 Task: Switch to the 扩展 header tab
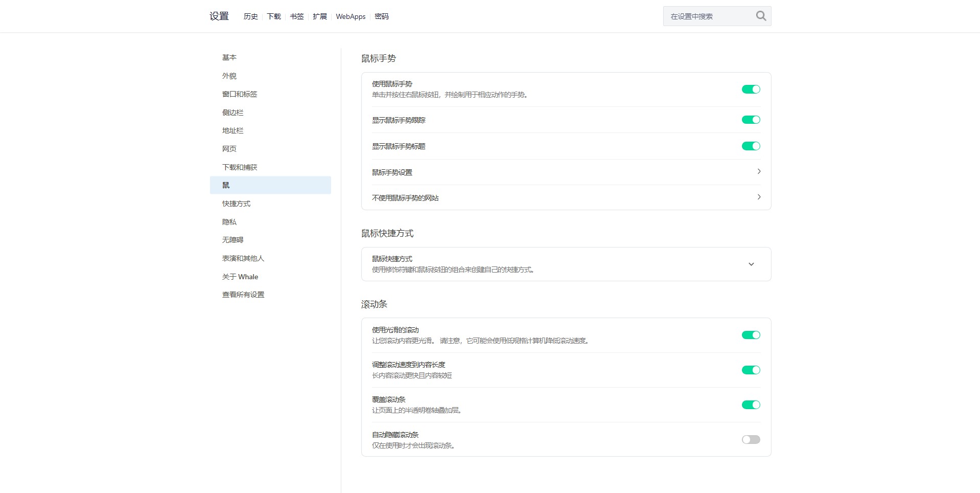pyautogui.click(x=319, y=16)
